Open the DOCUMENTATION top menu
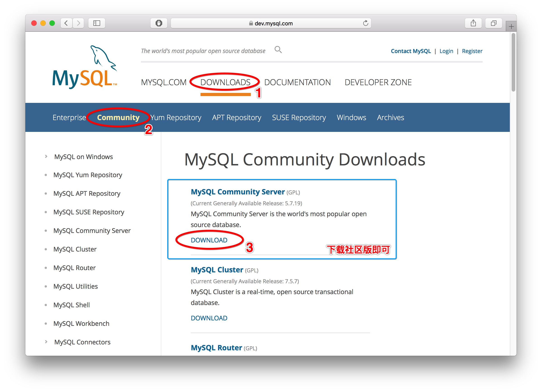Image resolution: width=542 pixels, height=392 pixels. pos(297,82)
